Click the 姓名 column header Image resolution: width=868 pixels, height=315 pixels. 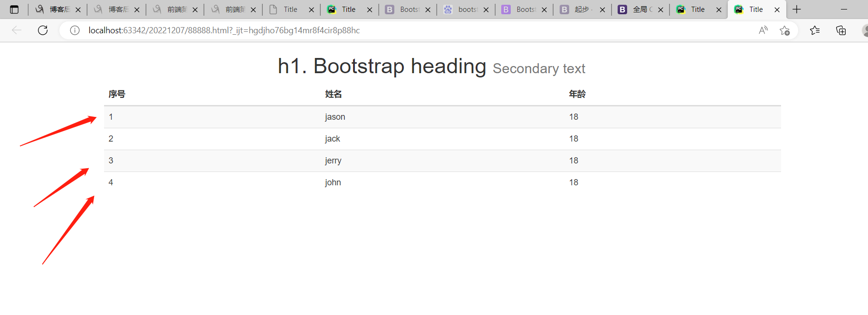coord(334,94)
